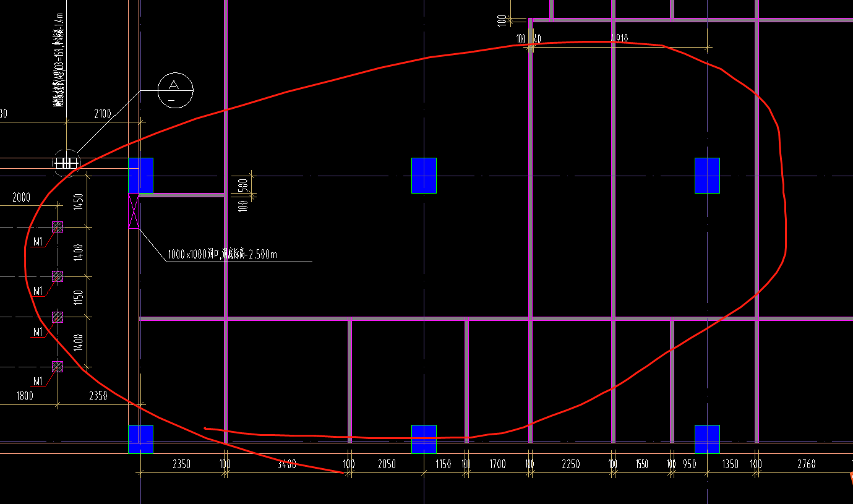Viewport: 853px width, 504px height.
Task: Select the circled A detail callout bubble
Action: (x=175, y=90)
